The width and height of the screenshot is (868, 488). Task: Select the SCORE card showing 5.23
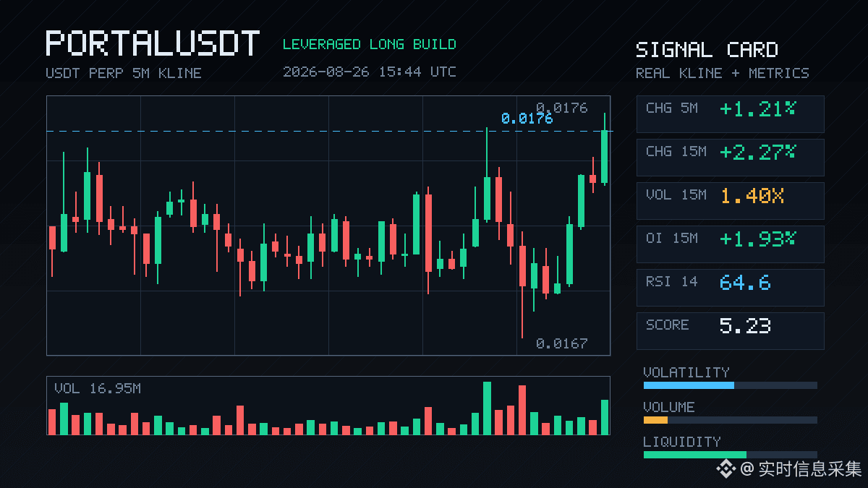(731, 330)
